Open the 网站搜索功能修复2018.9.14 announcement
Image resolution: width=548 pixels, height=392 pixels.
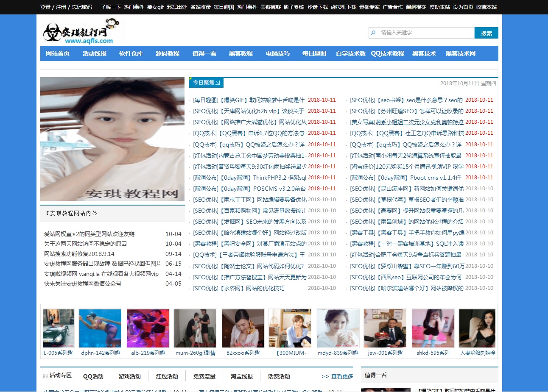79,254
